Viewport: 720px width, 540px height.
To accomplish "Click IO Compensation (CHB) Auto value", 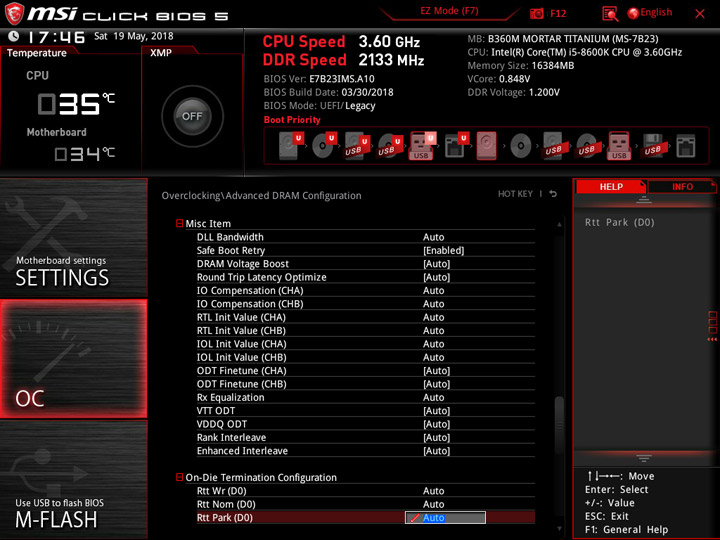I will pyautogui.click(x=433, y=304).
